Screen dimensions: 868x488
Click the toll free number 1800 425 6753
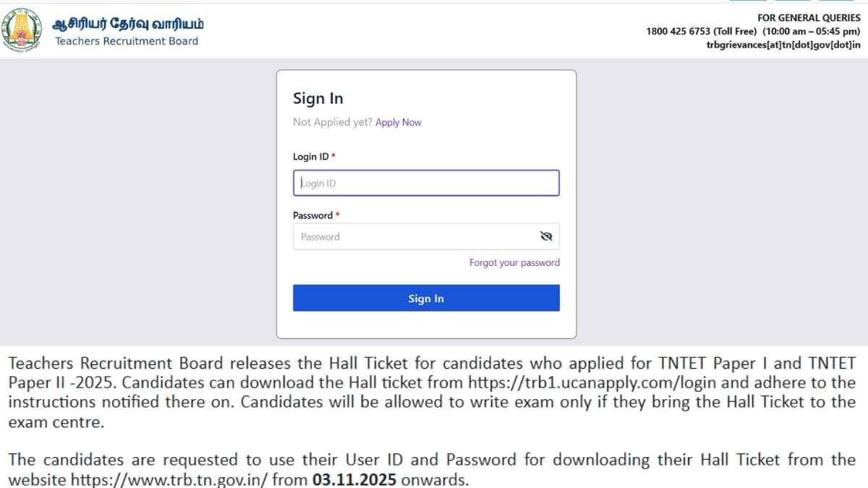point(678,31)
